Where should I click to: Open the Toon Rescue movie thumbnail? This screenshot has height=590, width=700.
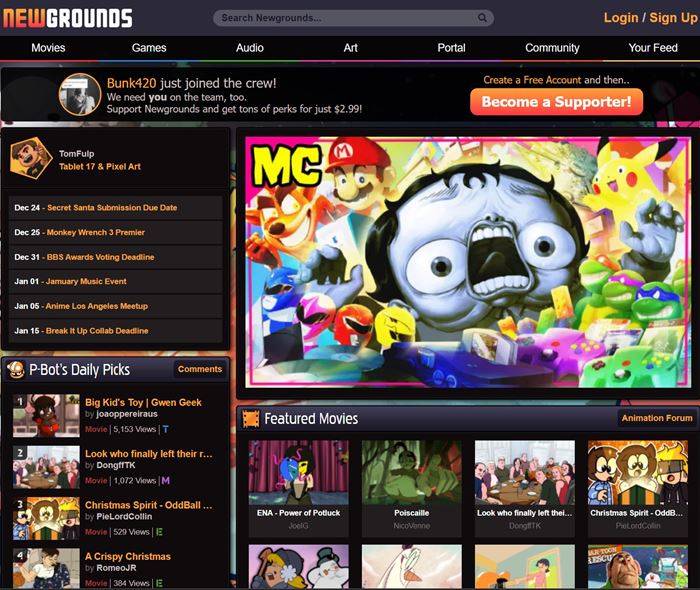[x=638, y=567]
